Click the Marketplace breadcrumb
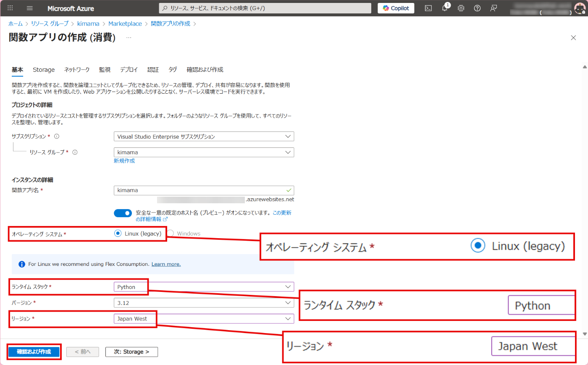 point(125,24)
